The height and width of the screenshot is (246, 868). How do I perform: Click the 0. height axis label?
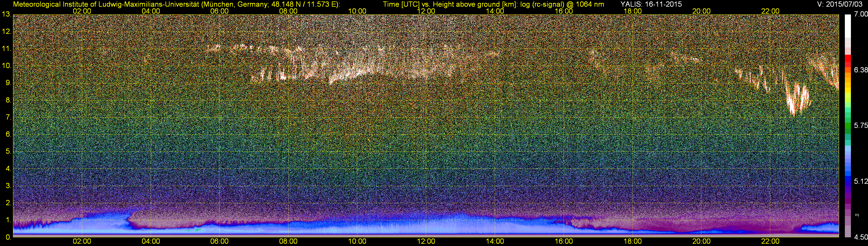tap(8, 237)
